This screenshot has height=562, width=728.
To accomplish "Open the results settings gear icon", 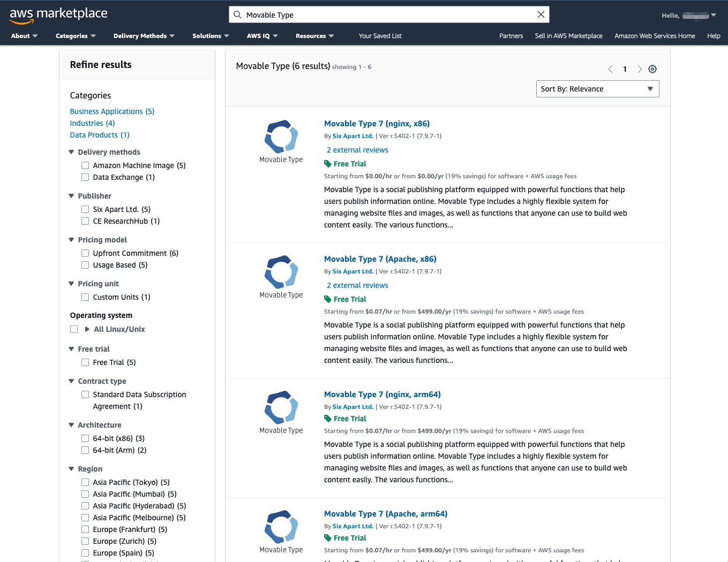I will coord(652,69).
